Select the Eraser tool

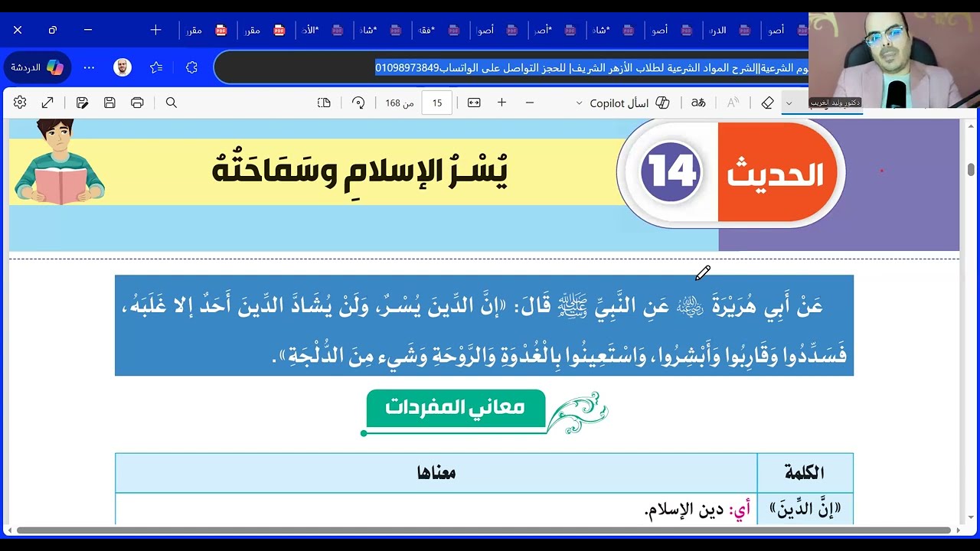[x=767, y=103]
